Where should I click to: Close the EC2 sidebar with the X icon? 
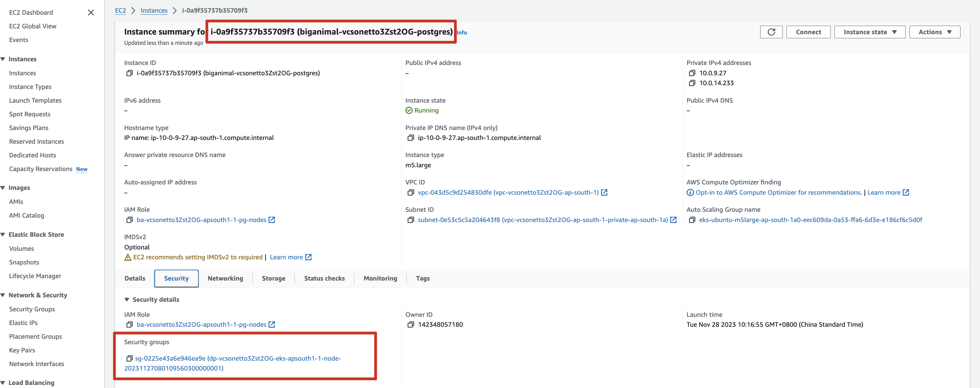(x=90, y=13)
